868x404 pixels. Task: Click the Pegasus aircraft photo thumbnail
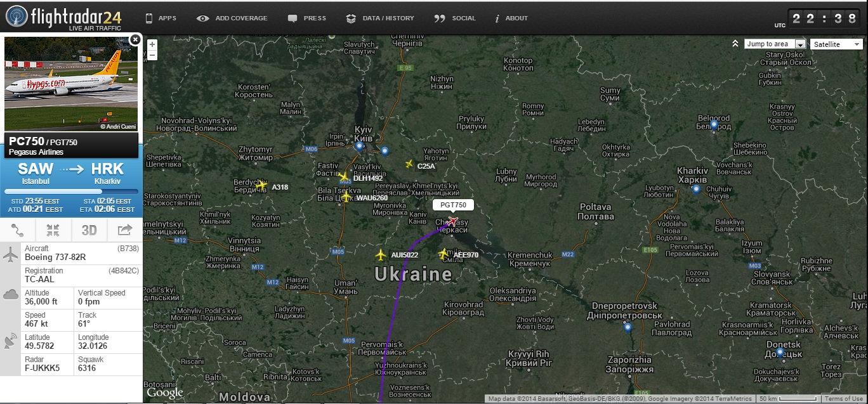point(71,84)
